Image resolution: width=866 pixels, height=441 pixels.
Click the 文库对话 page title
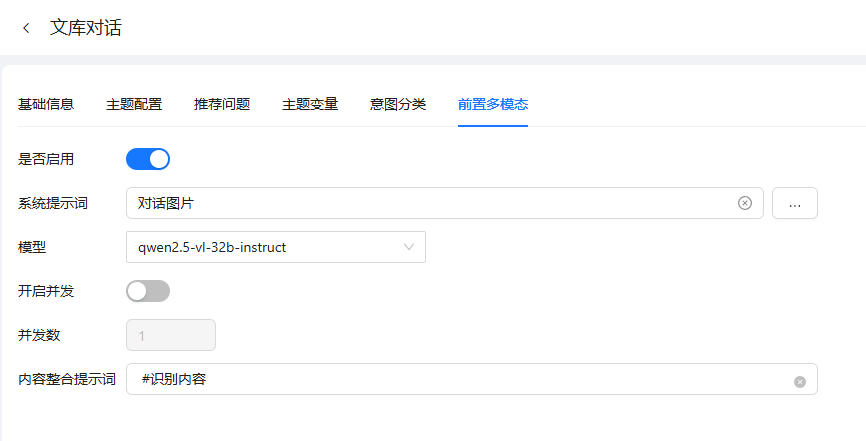[86, 28]
